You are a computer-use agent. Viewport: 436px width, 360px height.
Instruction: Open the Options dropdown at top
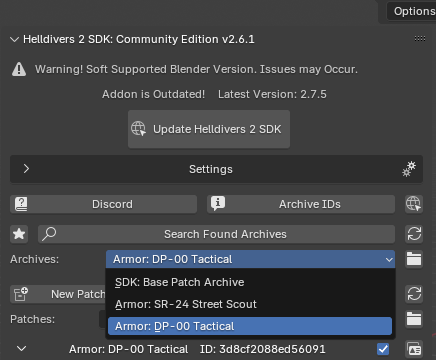click(x=411, y=11)
